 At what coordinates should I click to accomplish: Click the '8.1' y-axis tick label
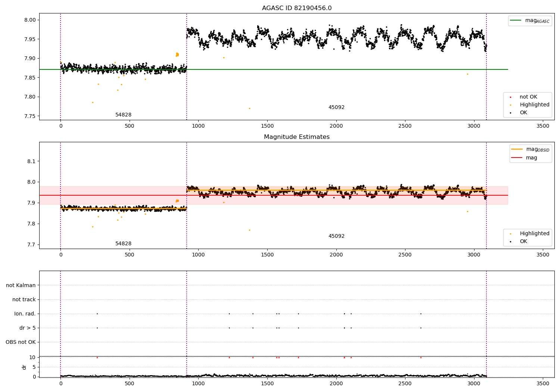(x=31, y=161)
